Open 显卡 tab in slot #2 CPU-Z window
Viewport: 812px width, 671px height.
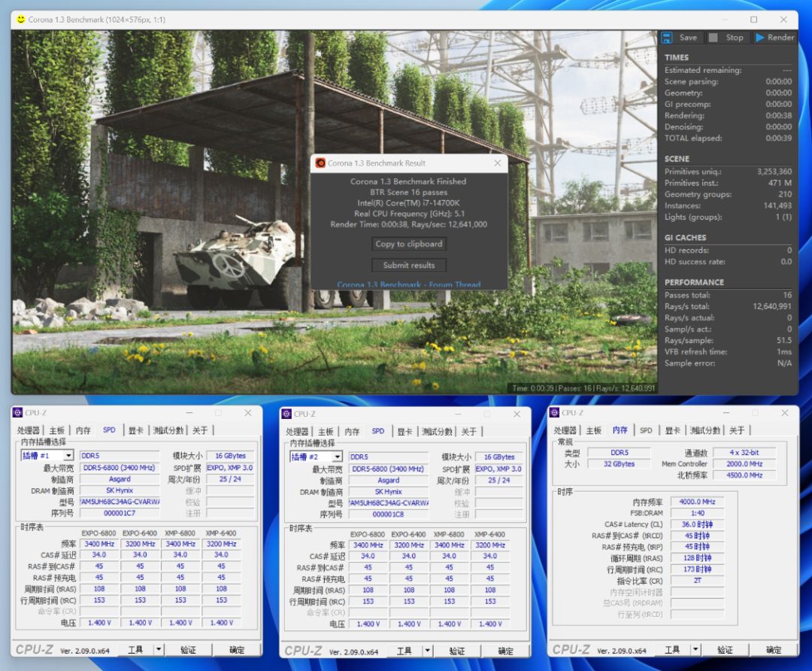pos(404,431)
